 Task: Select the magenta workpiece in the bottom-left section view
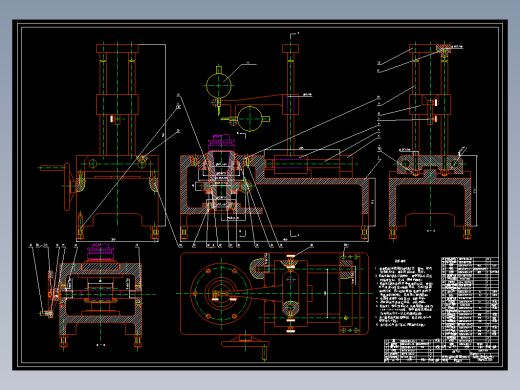point(100,252)
